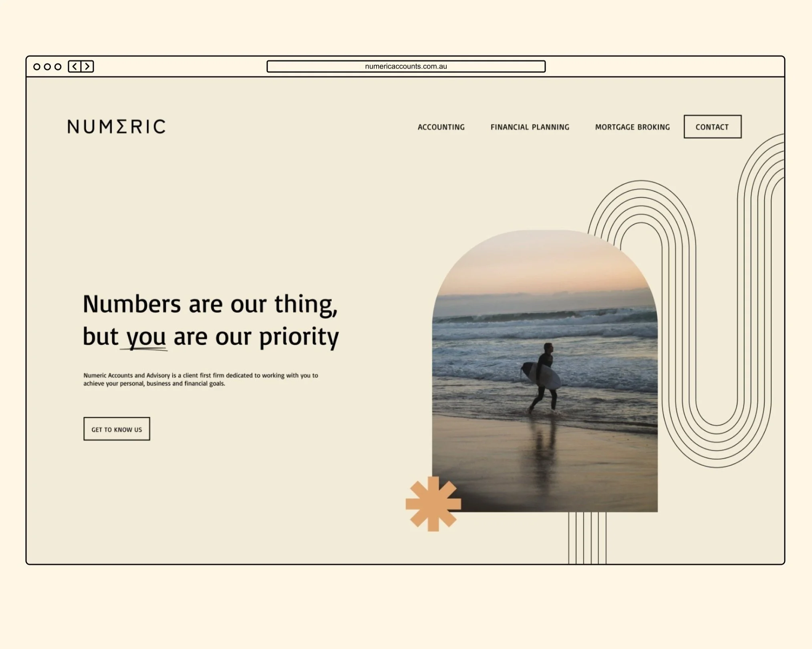The image size is (812, 649).
Task: Click the underlined word 'you' in headline
Action: [x=145, y=337]
